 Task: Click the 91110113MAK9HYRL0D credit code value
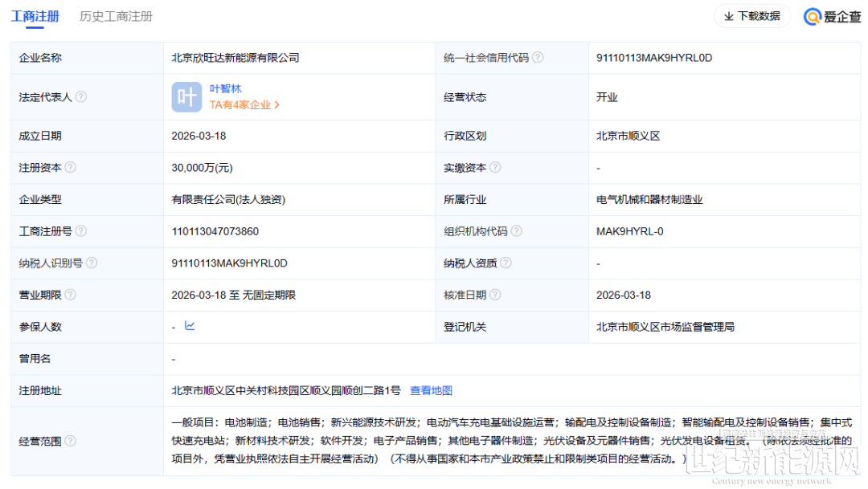click(654, 58)
